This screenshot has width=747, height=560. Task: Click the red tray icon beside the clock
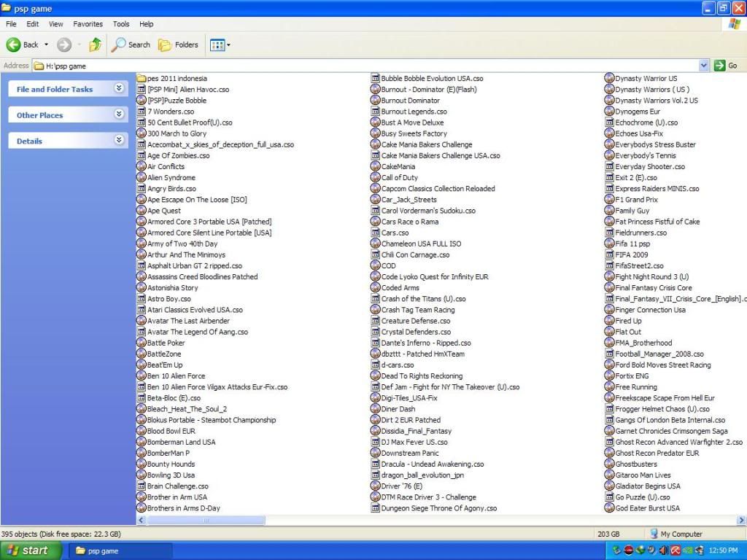[x=675, y=551]
